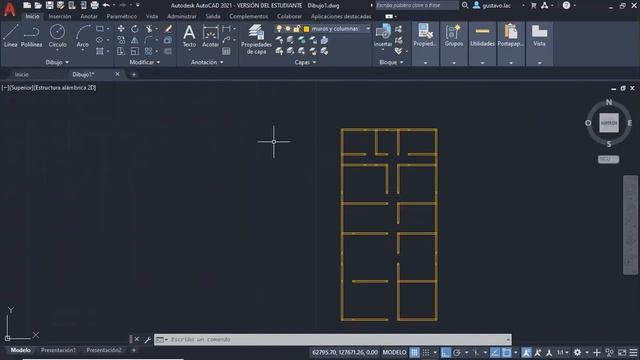
Task: Select the Erase (Borrar) pencil tool
Action: (x=168, y=29)
